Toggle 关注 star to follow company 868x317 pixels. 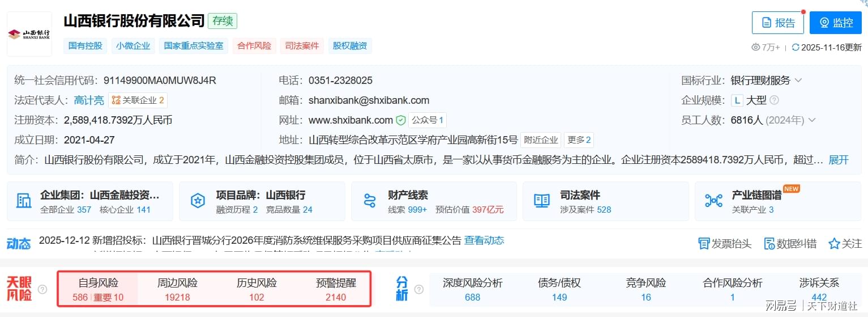point(834,244)
